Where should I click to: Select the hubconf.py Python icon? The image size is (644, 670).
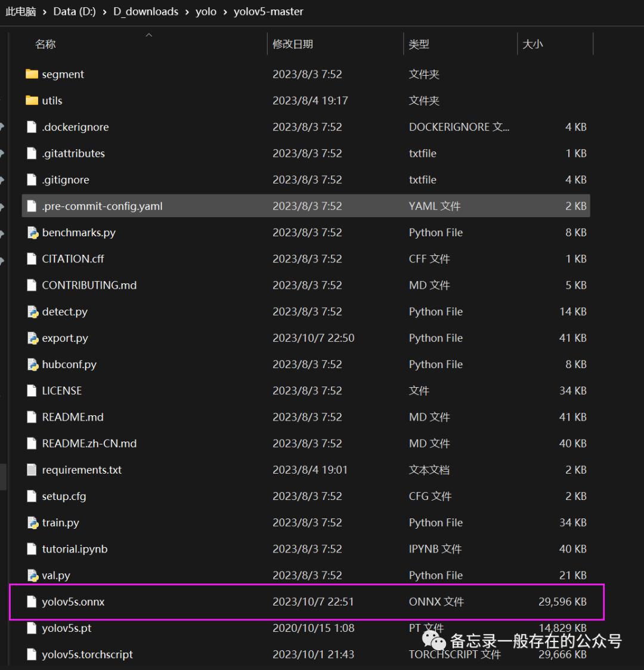[32, 365]
